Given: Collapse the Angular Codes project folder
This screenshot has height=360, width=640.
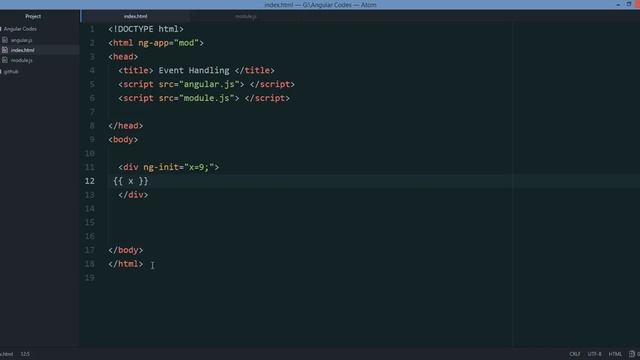Looking at the screenshot, I should click(x=20, y=29).
